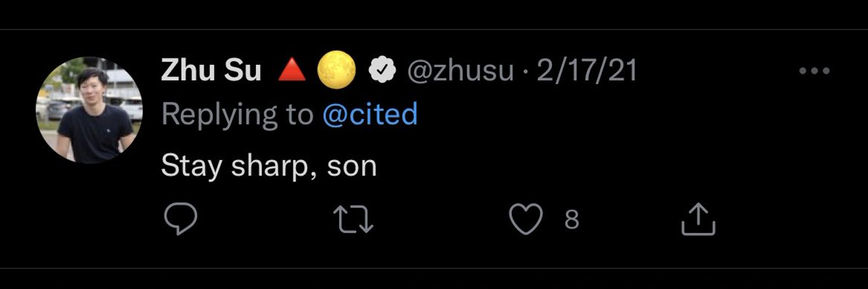The width and height of the screenshot is (868, 289).
Task: Click the divider line below the tweet
Action: tap(434, 268)
